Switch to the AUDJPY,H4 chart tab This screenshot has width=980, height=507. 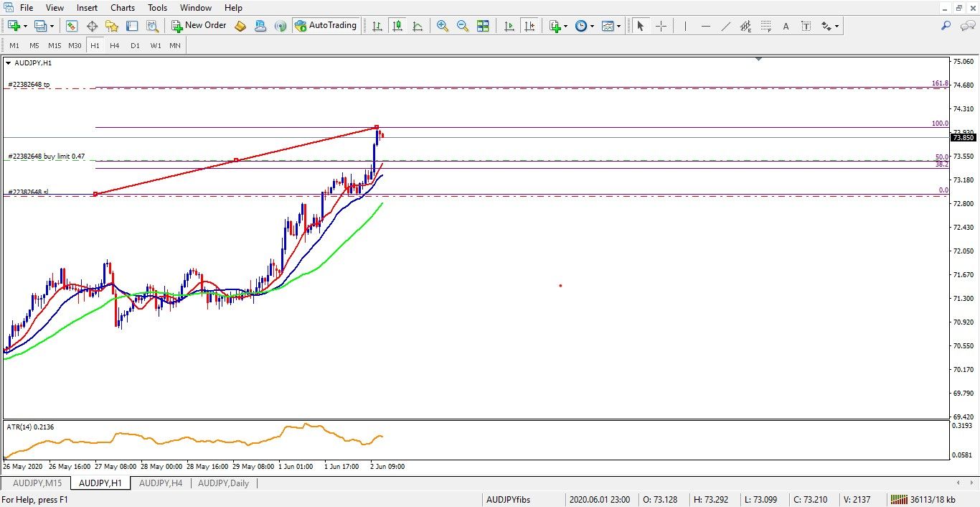pyautogui.click(x=162, y=483)
